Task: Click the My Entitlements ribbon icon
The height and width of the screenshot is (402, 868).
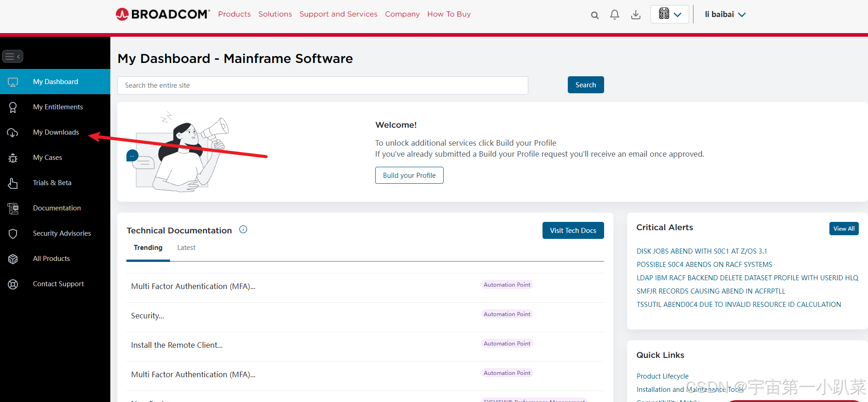Action: 13,108
